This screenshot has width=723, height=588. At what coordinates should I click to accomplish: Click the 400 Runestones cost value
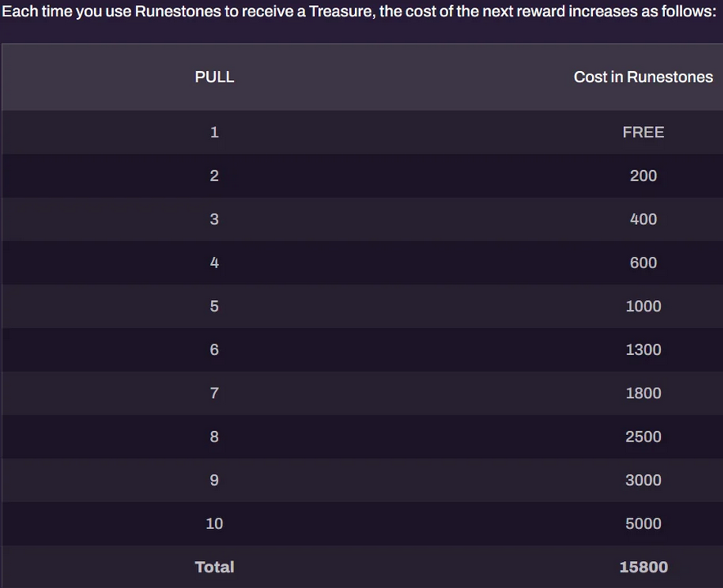click(643, 219)
